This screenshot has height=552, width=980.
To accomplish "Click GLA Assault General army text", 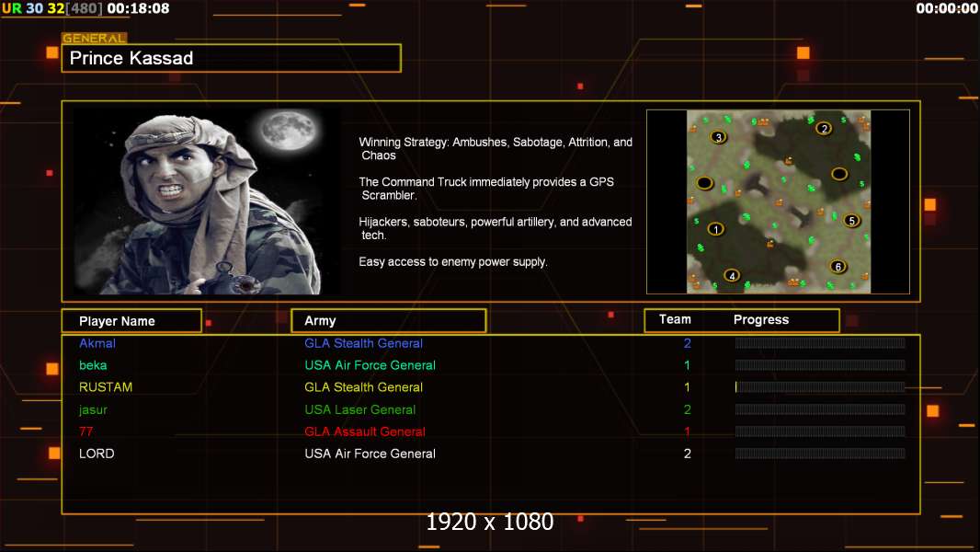I will point(365,431).
